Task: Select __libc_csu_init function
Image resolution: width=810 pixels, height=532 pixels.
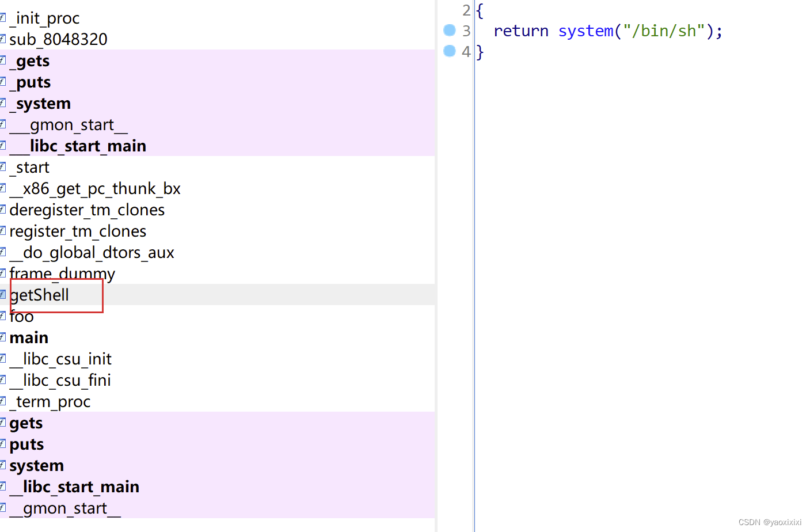Action: 60,359
